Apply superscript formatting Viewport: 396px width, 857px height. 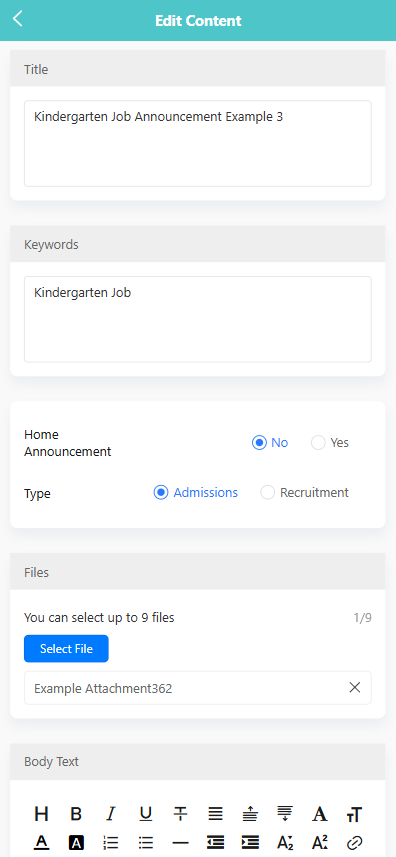[x=320, y=843]
